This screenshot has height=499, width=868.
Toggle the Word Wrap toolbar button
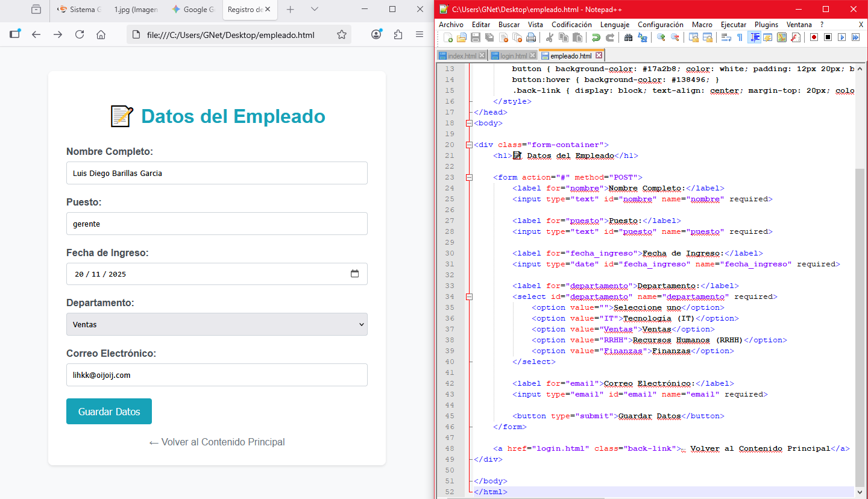click(x=726, y=37)
